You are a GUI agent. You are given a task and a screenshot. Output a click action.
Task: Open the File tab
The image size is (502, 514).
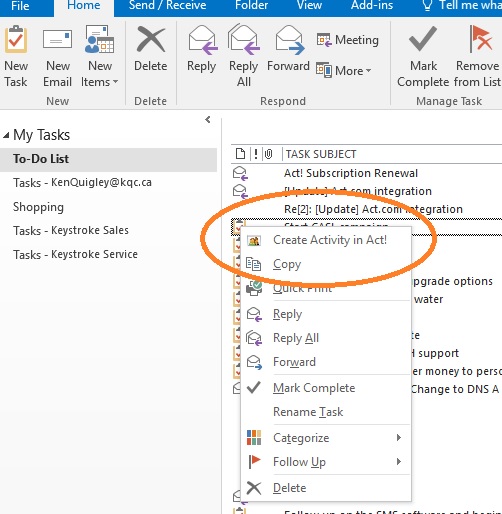[x=20, y=6]
